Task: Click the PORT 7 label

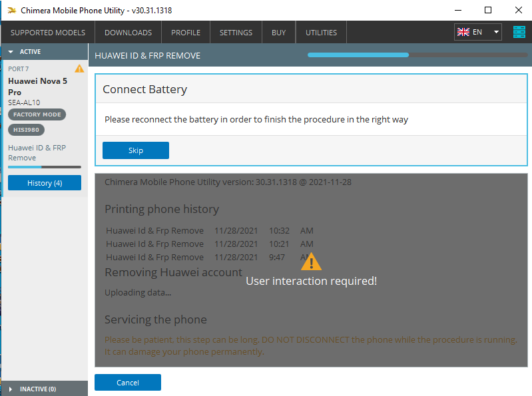Action: tap(19, 69)
